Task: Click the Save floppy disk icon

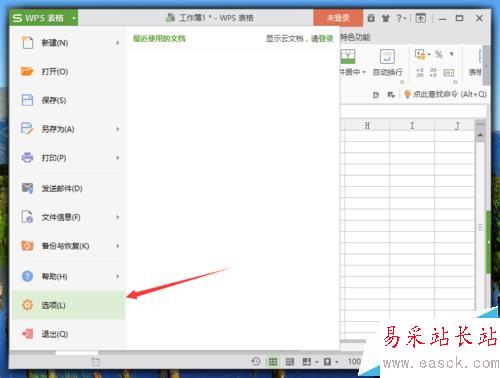Action: [27, 100]
